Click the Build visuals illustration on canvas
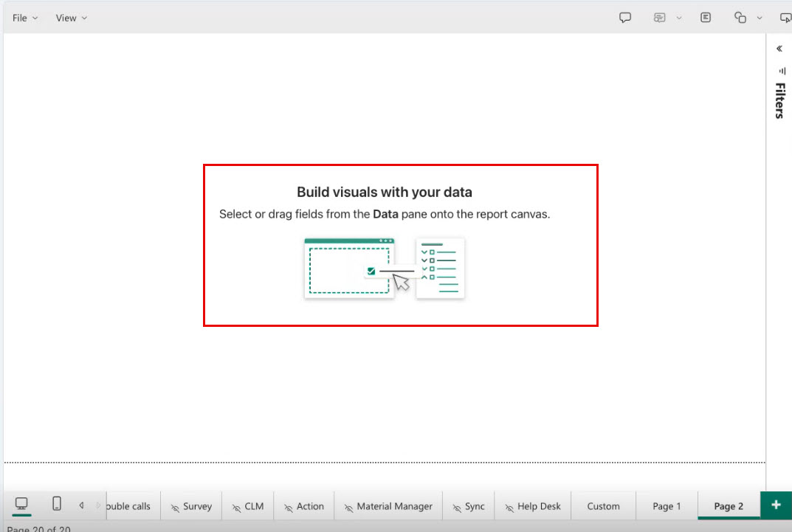The image size is (792, 532). (x=385, y=268)
